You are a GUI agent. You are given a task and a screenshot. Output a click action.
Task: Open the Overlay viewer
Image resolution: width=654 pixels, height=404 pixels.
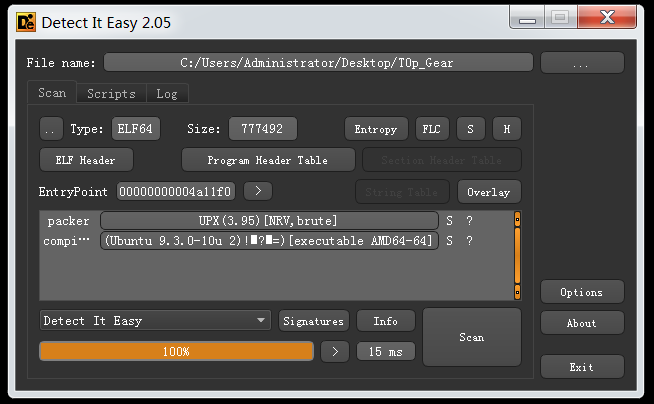[489, 192]
